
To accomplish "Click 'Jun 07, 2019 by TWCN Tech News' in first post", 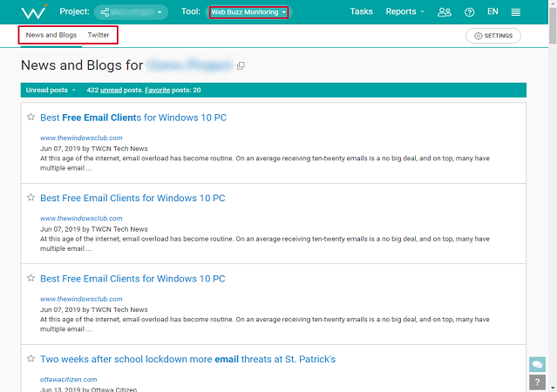I will click(94, 148).
